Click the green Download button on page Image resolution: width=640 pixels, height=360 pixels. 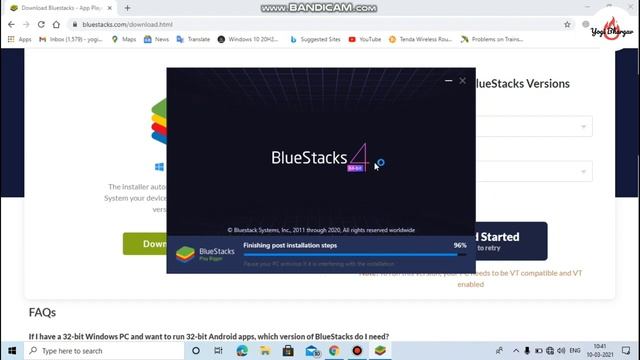[x=145, y=244]
